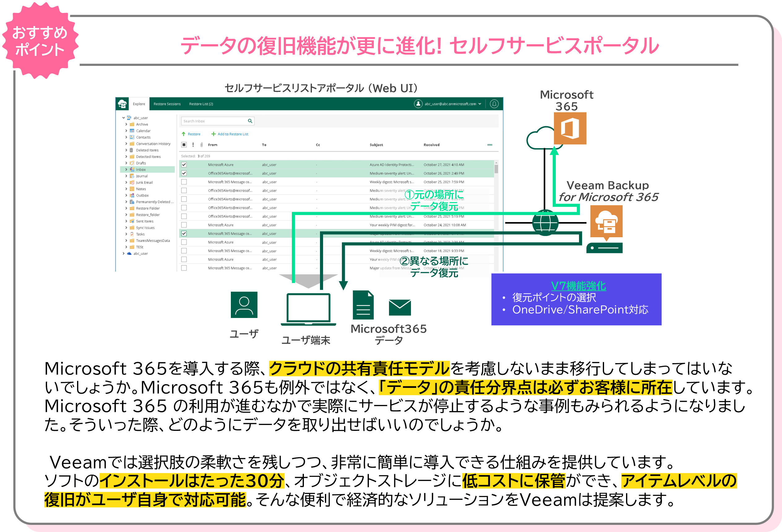Image resolution: width=782 pixels, height=532 pixels.
Task: Click the scrollbar up arrow in message list
Action: pyautogui.click(x=496, y=163)
